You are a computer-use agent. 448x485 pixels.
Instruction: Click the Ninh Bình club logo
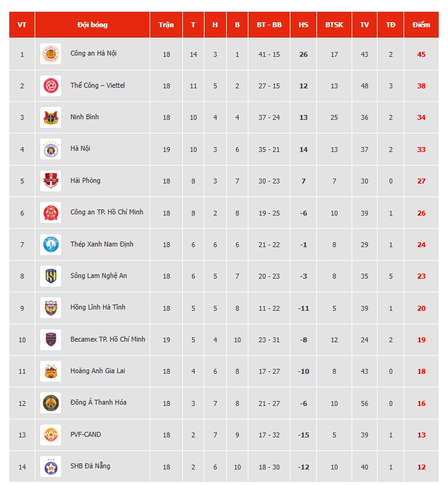51,117
